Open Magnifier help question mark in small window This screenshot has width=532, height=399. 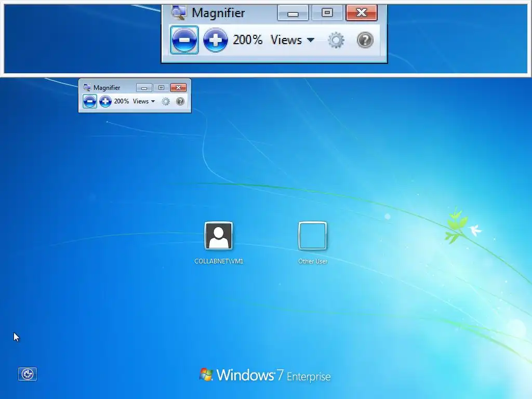pos(180,101)
